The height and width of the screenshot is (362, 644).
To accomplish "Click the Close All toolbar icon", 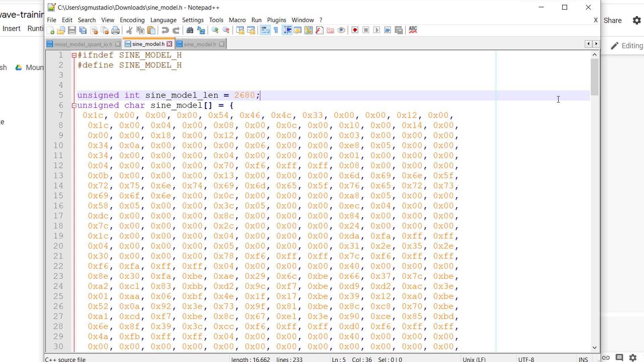I will pyautogui.click(x=105, y=31).
